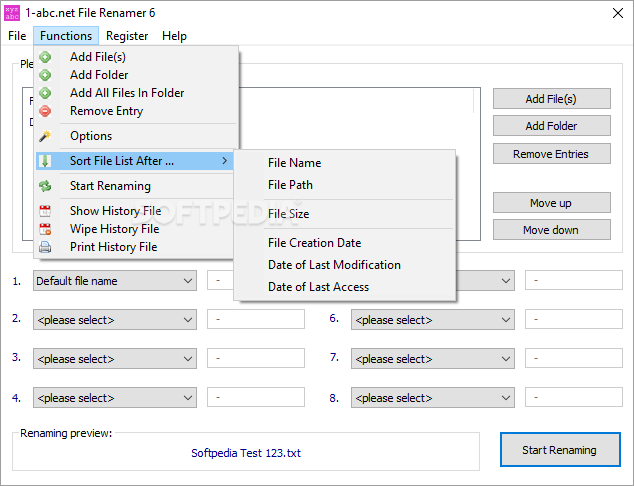Click the text field next to row 4

(256, 397)
